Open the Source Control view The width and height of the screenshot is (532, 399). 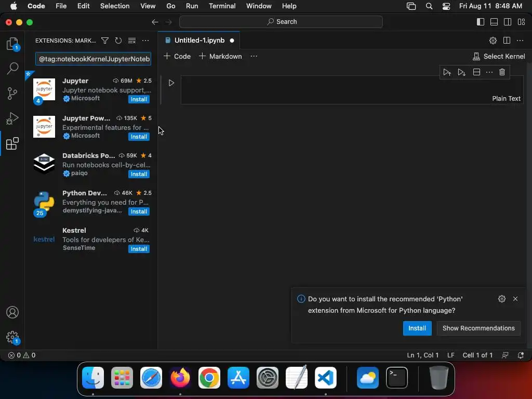tap(12, 94)
